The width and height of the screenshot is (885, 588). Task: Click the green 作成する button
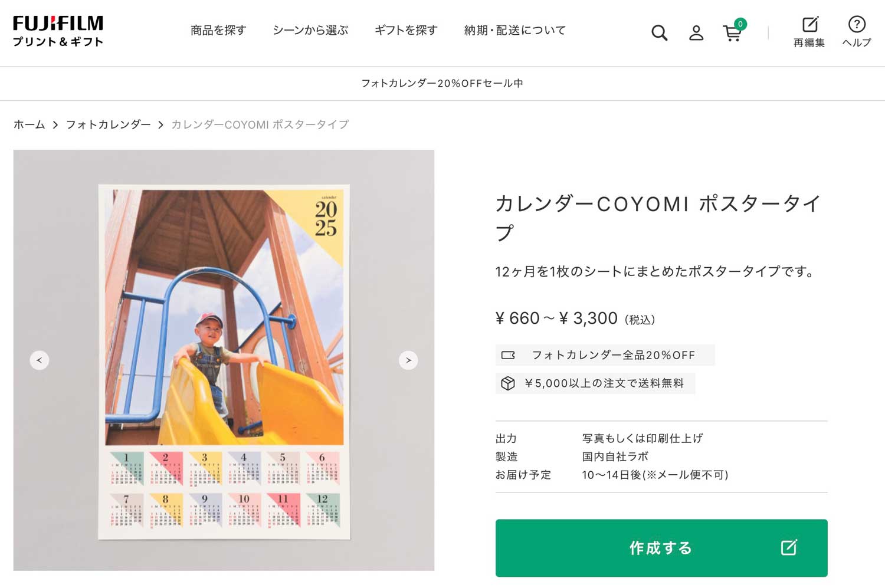click(x=661, y=548)
